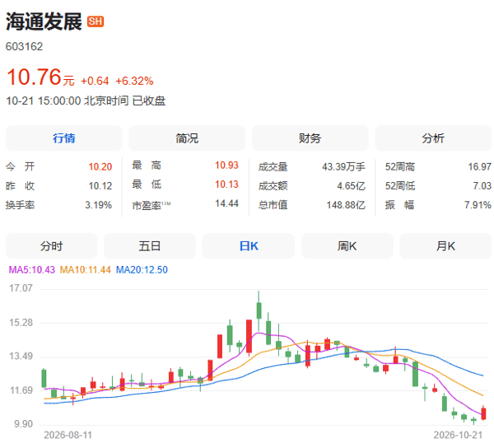
Task: Click the MA20:12.50 indicator label
Action: (x=142, y=269)
